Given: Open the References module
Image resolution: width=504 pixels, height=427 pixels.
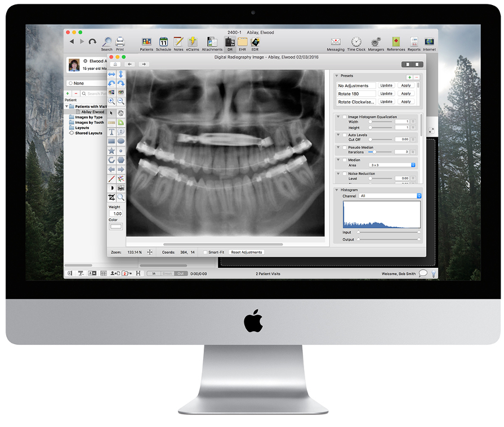Looking at the screenshot, I should click(396, 44).
